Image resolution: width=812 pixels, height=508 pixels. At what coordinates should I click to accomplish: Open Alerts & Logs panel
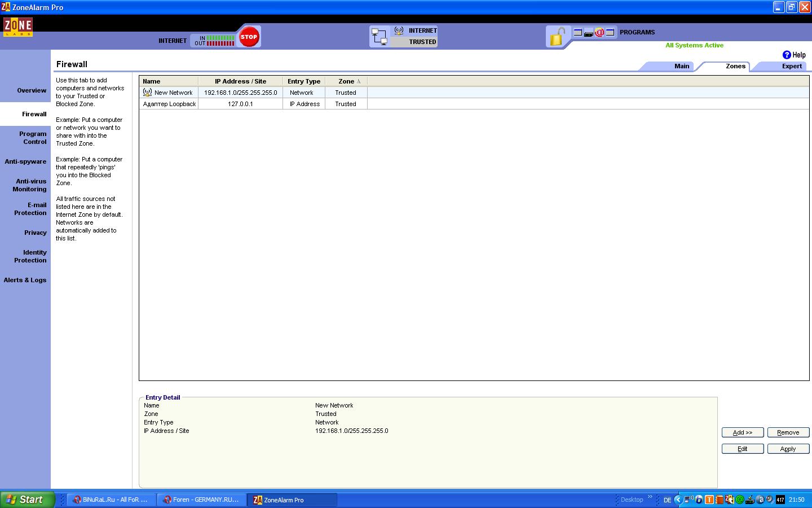pyautogui.click(x=25, y=280)
